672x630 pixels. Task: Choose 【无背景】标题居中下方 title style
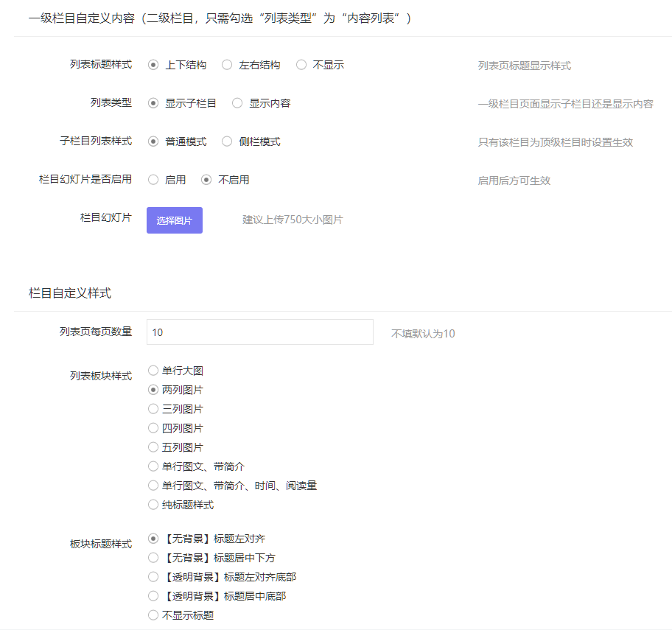pyautogui.click(x=153, y=558)
